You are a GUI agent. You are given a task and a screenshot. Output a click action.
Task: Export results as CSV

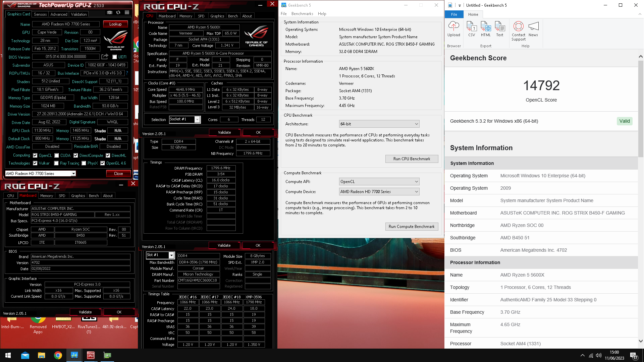[x=472, y=29]
